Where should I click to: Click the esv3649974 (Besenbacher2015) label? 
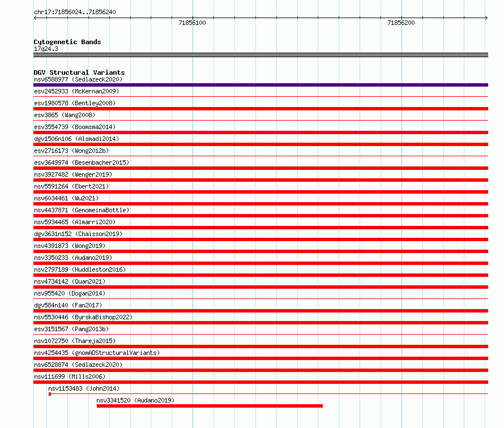tap(82, 162)
